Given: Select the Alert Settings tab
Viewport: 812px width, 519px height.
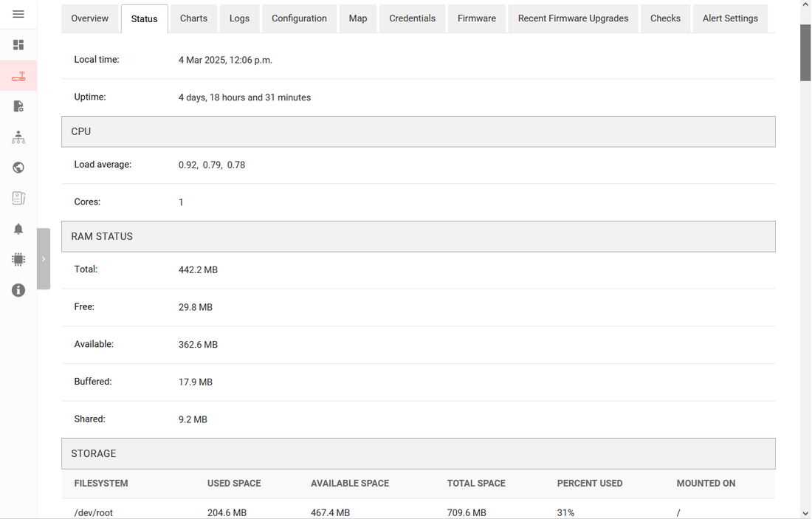Looking at the screenshot, I should (730, 18).
